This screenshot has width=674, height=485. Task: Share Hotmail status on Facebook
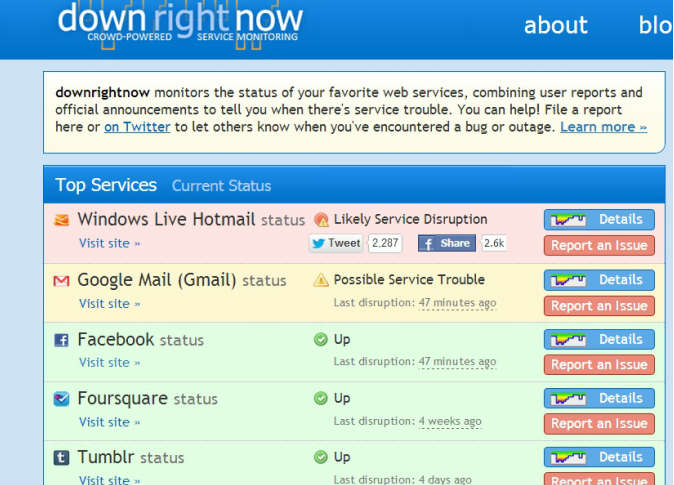coord(446,243)
